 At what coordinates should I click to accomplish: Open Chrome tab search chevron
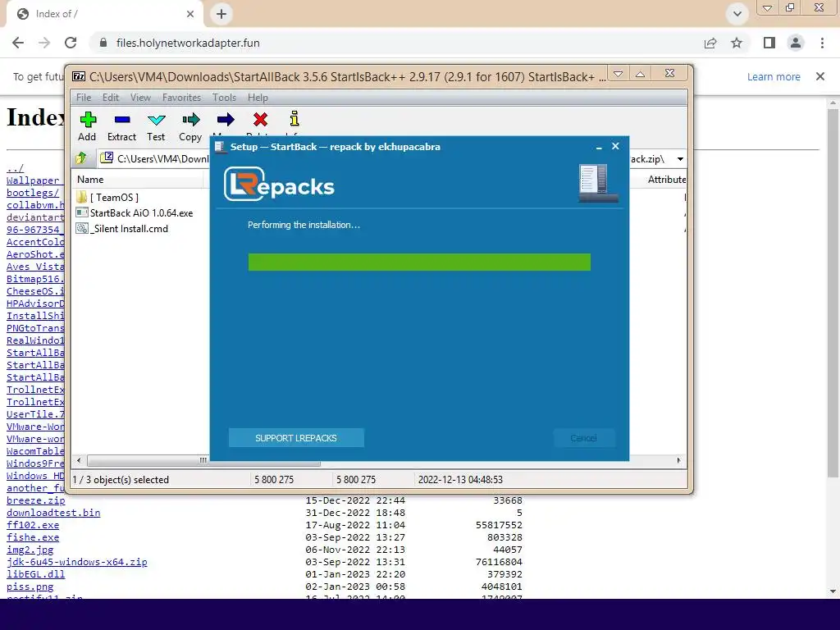[737, 14]
